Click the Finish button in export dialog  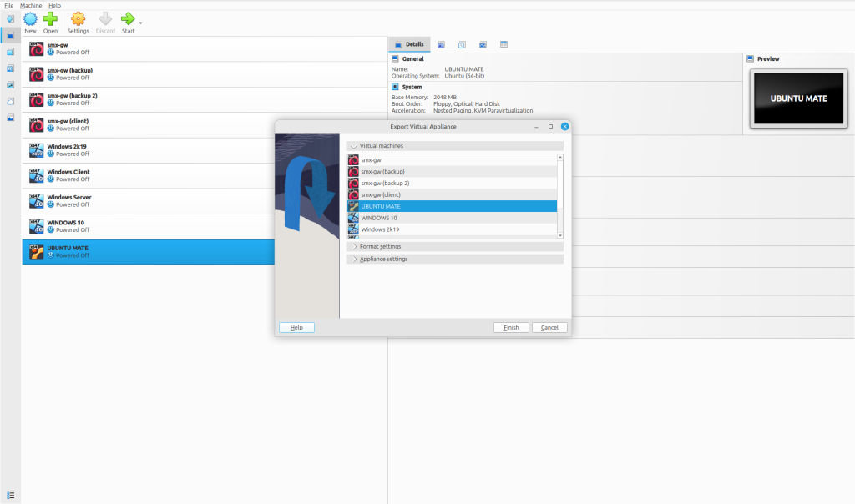(511, 328)
